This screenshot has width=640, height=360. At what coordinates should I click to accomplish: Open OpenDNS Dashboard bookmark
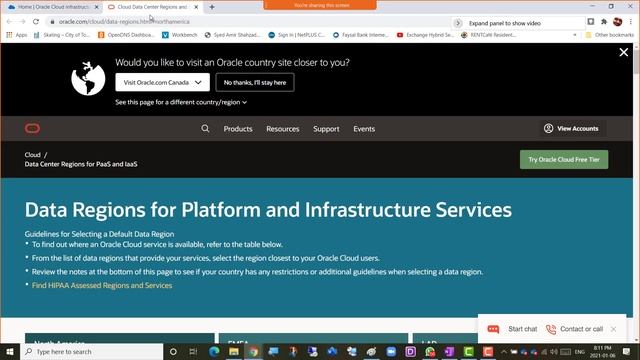pyautogui.click(x=126, y=35)
